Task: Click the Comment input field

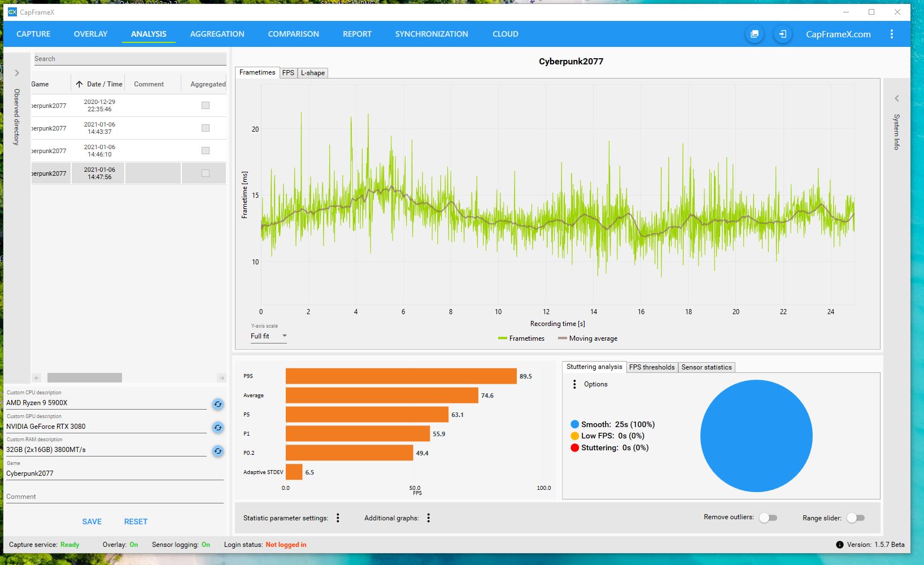Action: point(115,497)
